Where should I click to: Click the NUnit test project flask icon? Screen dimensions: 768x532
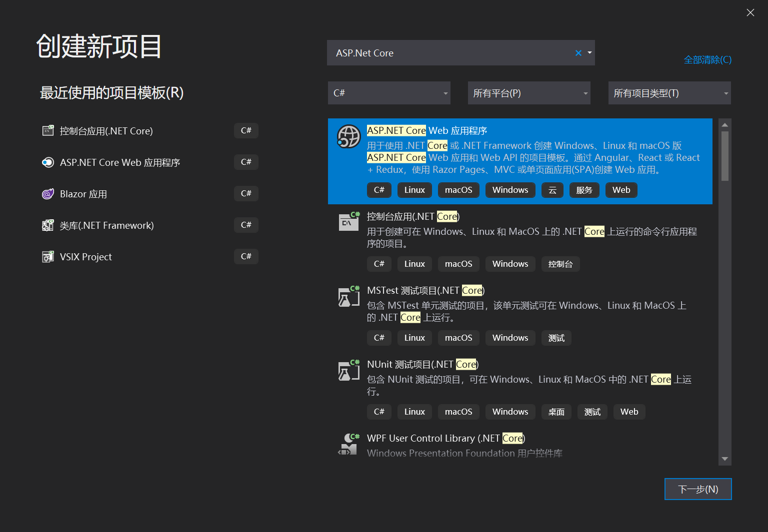[x=348, y=370]
